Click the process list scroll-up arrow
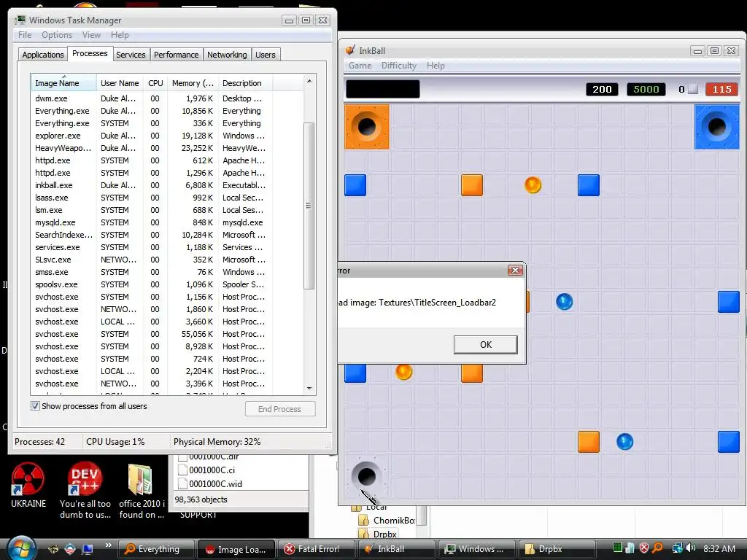 coord(309,82)
